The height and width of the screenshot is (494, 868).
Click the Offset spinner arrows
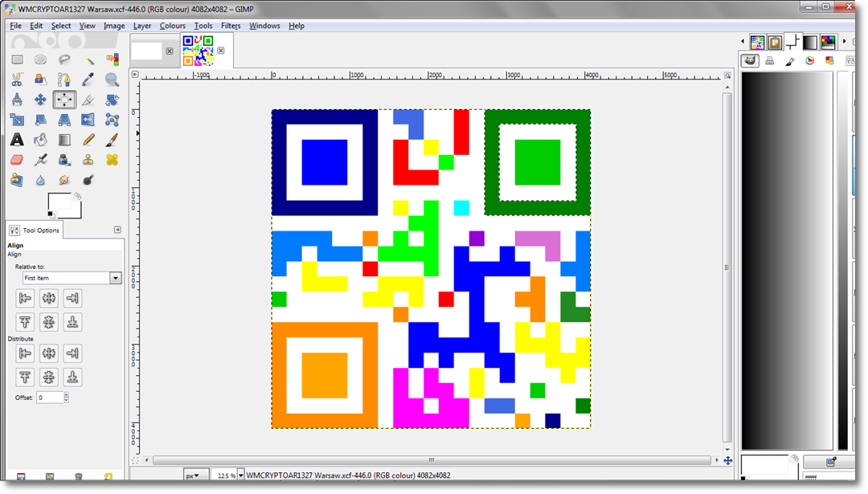[67, 397]
